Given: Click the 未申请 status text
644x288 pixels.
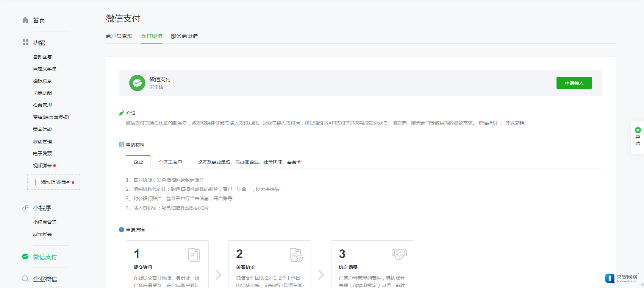Looking at the screenshot, I should point(156,87).
